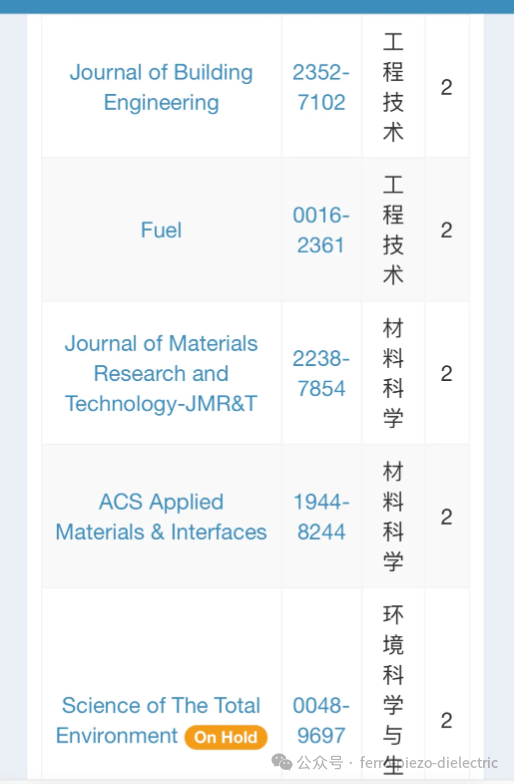Image resolution: width=514 pixels, height=784 pixels.
Task: Click rank 2 cell in ACS Applied row
Action: click(x=446, y=516)
